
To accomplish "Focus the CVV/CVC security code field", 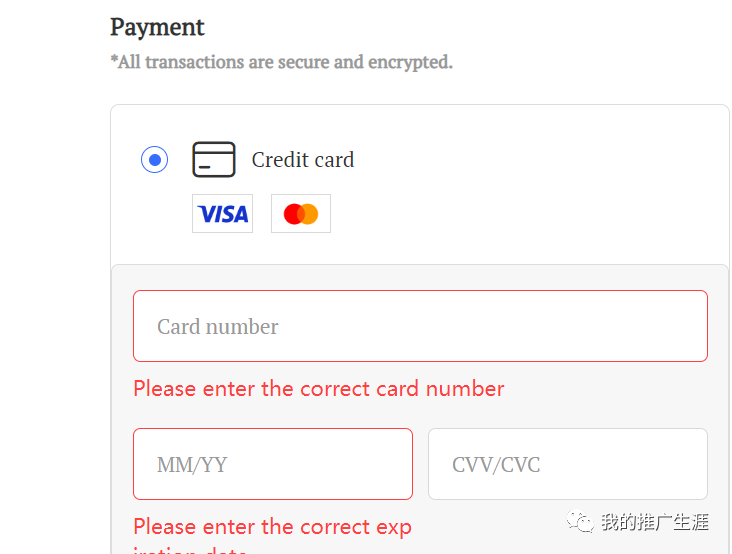I will pyautogui.click(x=567, y=464).
